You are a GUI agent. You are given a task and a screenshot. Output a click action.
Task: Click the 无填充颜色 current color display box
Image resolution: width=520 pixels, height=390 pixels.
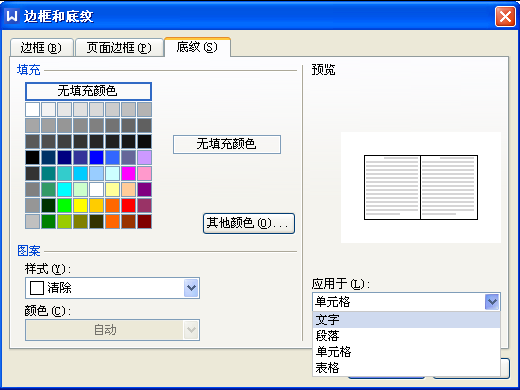click(227, 144)
